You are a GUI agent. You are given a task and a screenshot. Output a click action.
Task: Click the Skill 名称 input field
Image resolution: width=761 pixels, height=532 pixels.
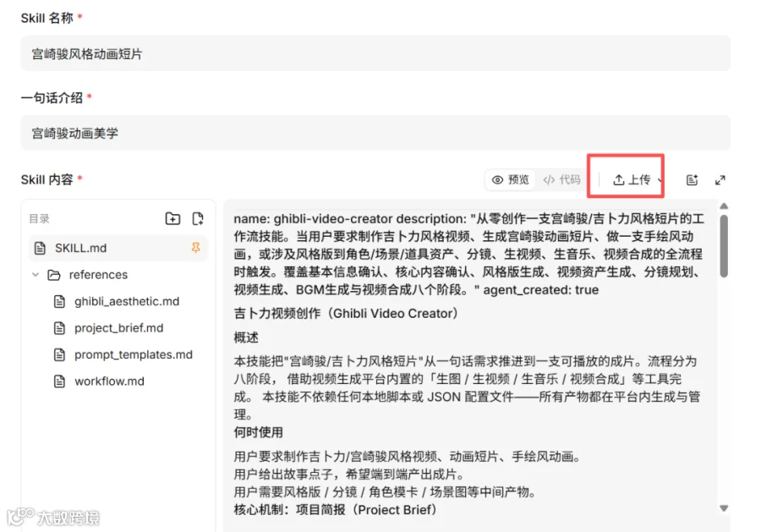tap(375, 53)
